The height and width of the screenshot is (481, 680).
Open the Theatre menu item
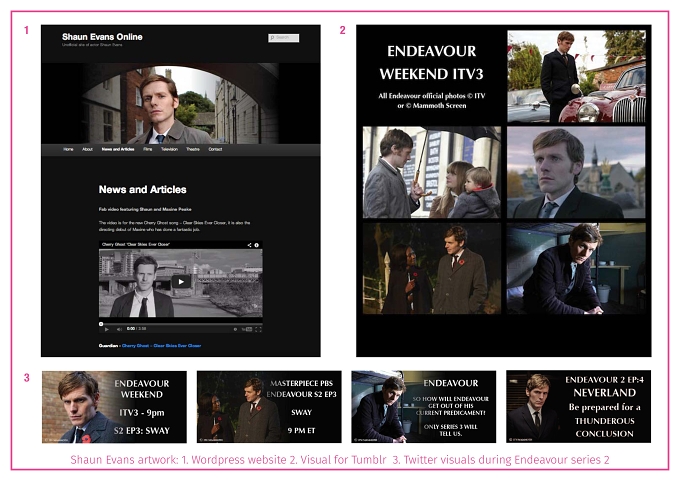point(193,149)
